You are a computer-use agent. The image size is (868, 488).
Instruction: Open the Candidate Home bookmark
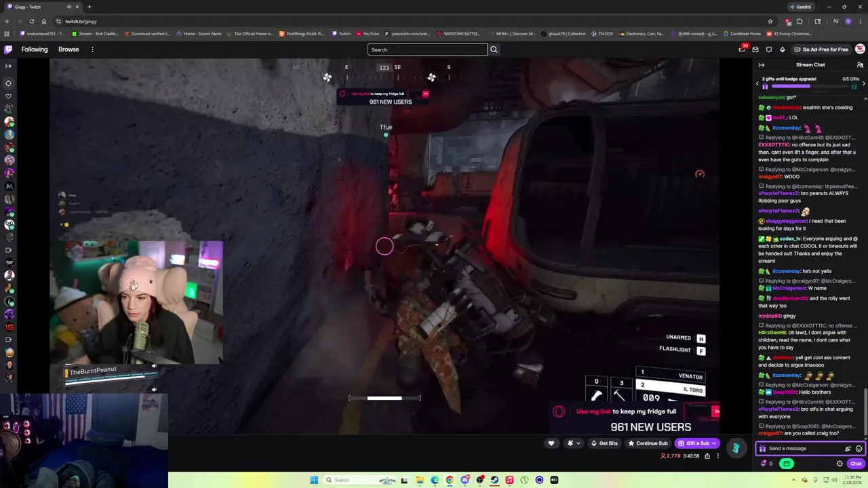click(743, 34)
